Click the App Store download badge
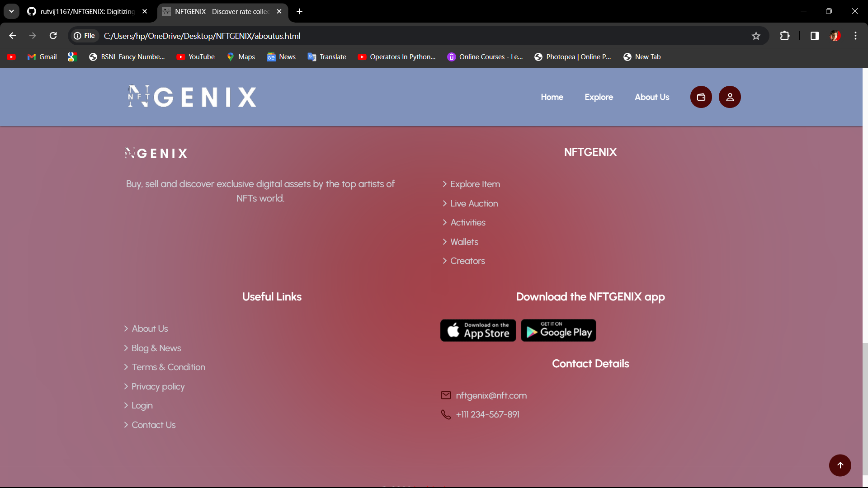 (x=478, y=330)
